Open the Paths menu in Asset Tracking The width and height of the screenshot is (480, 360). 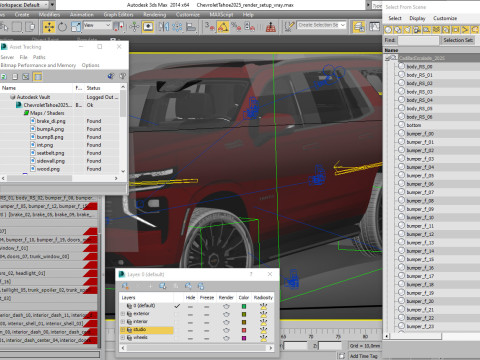pyautogui.click(x=39, y=57)
